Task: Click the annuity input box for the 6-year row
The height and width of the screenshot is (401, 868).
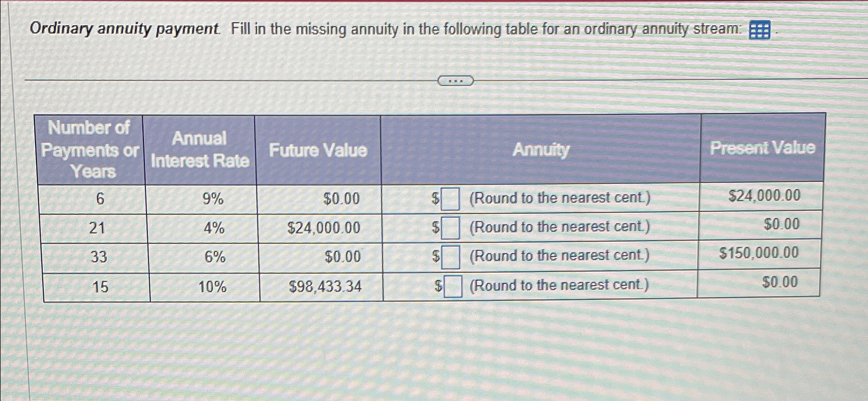Action: pyautogui.click(x=451, y=198)
